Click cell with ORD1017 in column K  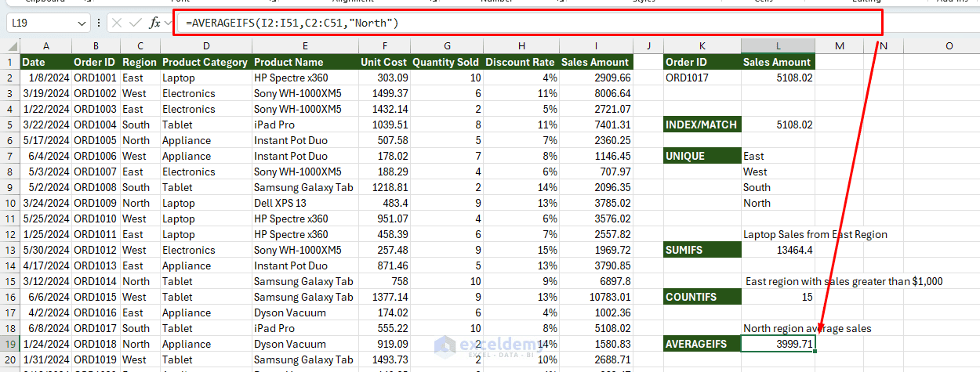[702, 78]
